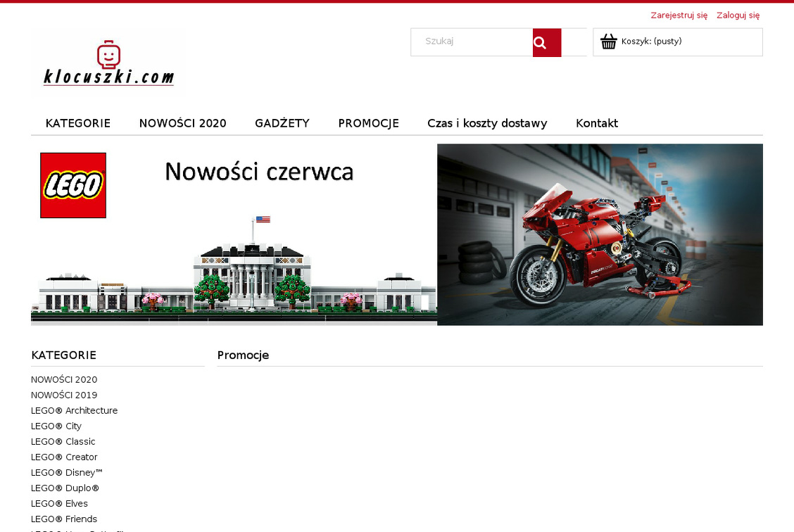
Task: Click the klocuszki.com logo
Action: click(108, 62)
